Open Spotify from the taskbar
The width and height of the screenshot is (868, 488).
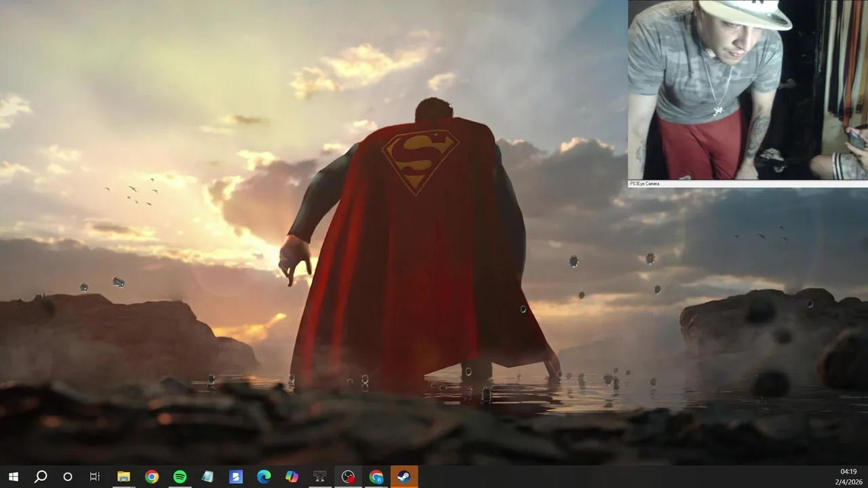180,477
